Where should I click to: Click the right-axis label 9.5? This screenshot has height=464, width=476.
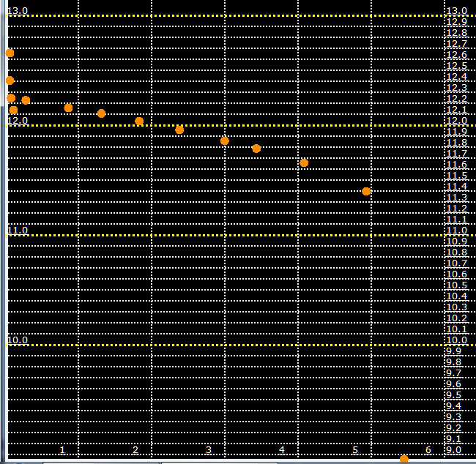pyautogui.click(x=453, y=395)
